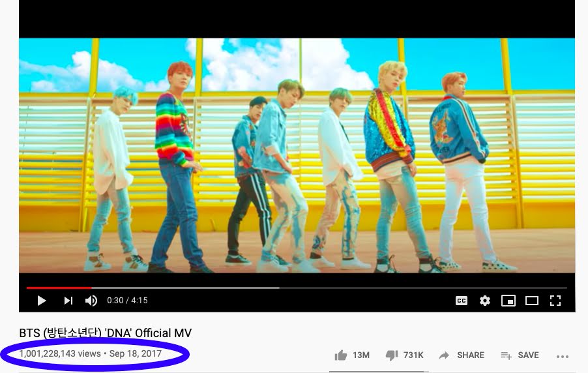This screenshot has width=588, height=373.
Task: Click the 13M likes count
Action: (x=361, y=355)
